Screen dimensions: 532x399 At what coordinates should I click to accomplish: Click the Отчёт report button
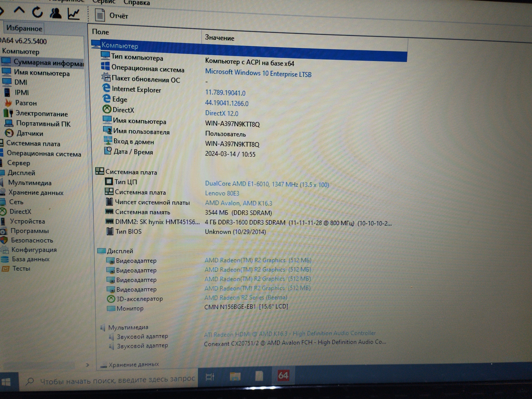tap(111, 15)
